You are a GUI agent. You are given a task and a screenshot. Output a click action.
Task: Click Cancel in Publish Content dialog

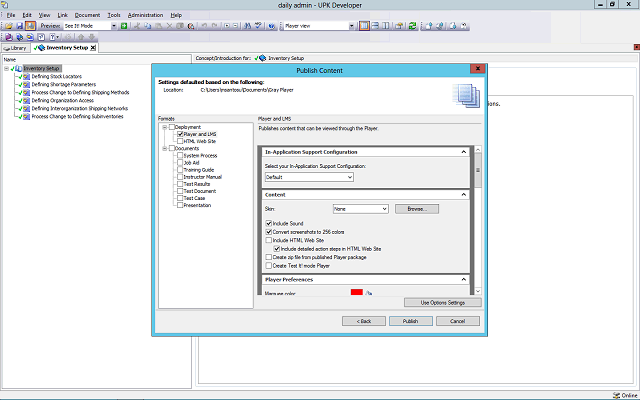(x=458, y=321)
